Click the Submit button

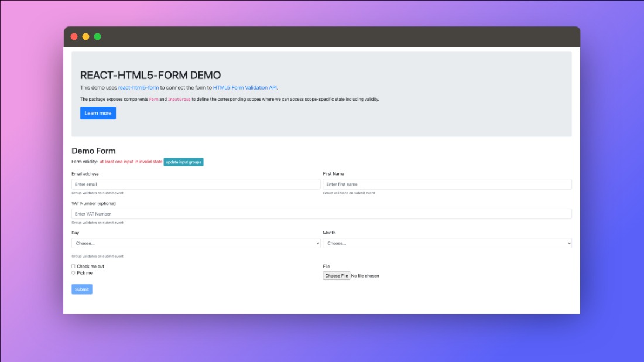point(81,289)
